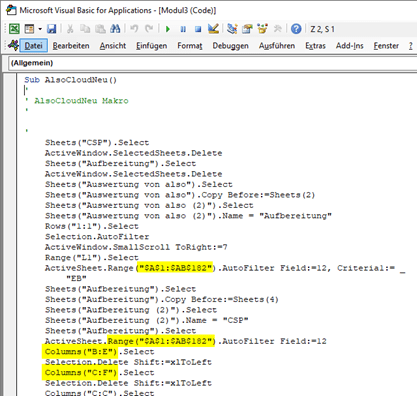The image size is (417, 396).
Task: Open the Ansicht menu
Action: click(x=113, y=46)
